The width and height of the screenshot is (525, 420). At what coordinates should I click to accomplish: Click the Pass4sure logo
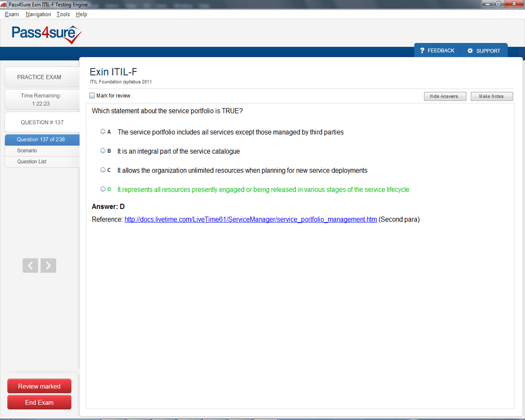47,35
